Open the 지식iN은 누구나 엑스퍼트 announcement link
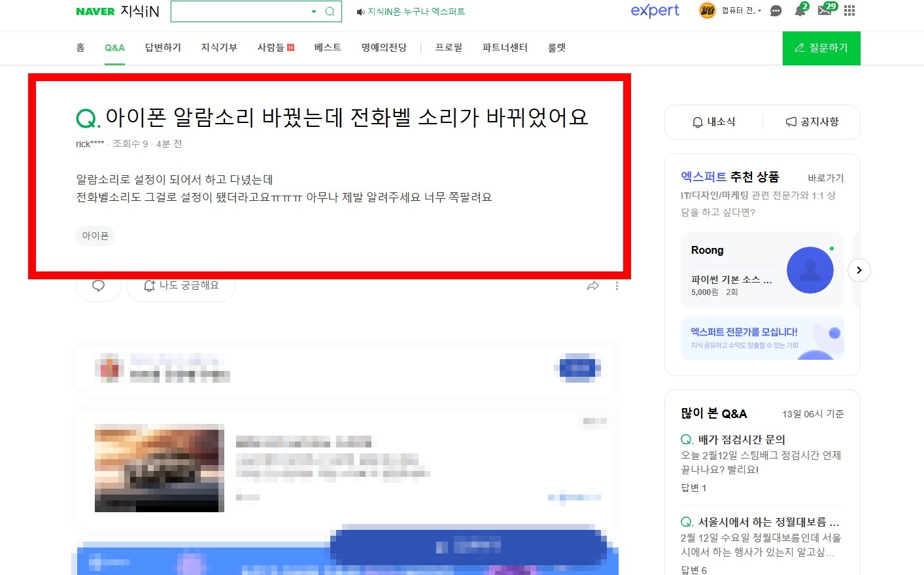The width and height of the screenshot is (924, 575). click(411, 12)
